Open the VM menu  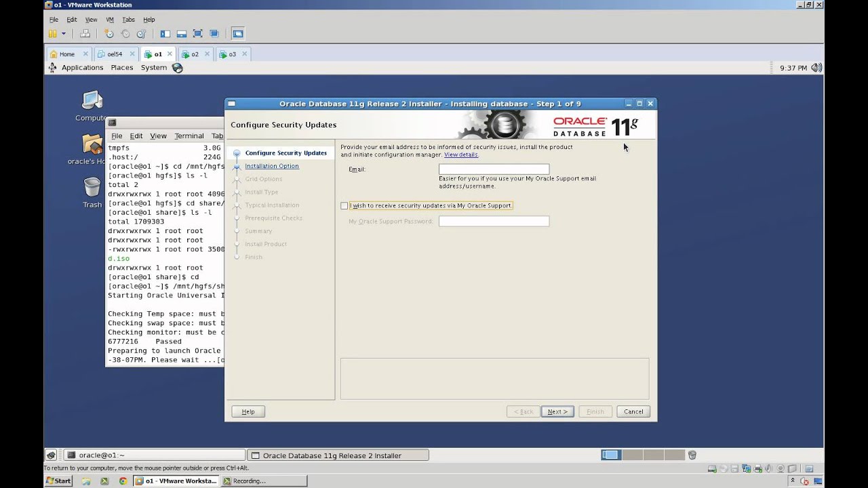point(110,20)
